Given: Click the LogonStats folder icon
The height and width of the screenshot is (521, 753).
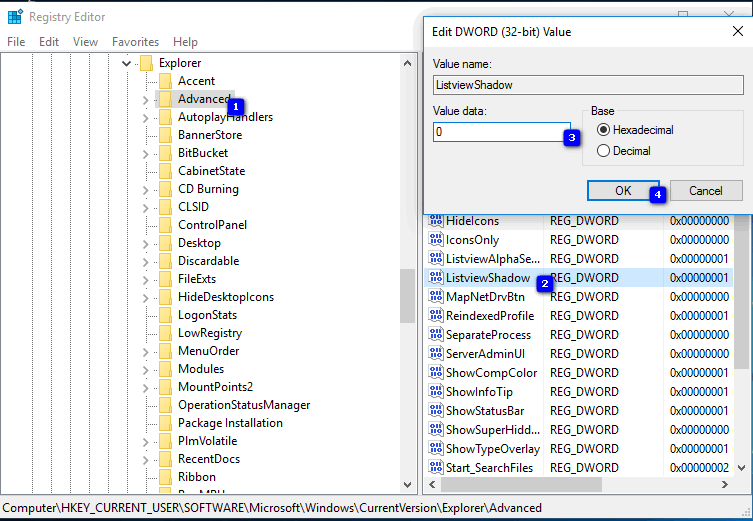Looking at the screenshot, I should (165, 315).
